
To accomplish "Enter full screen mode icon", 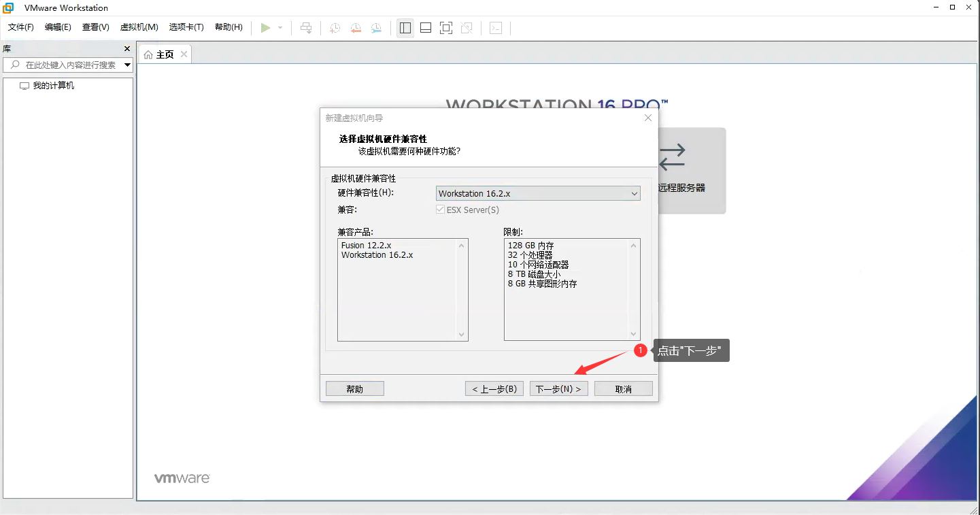I will pos(446,28).
